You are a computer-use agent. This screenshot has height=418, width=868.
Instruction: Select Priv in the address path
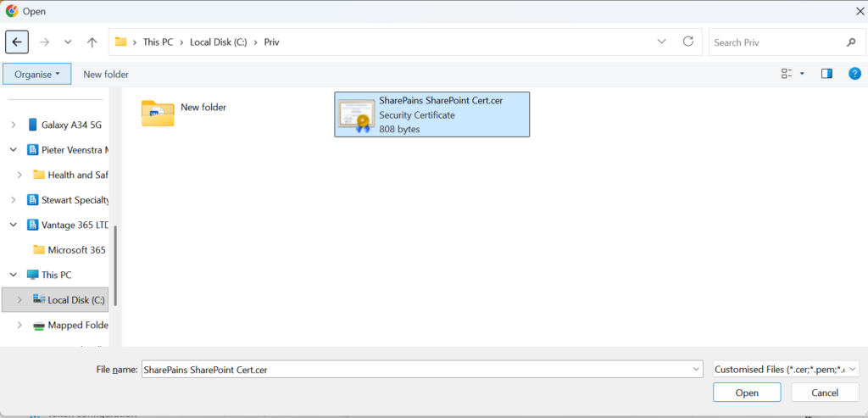[x=271, y=42]
